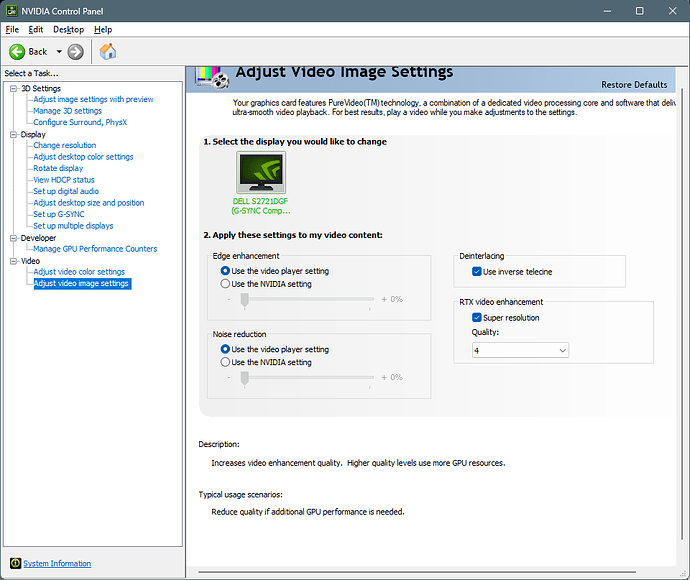Select Noise reduction video player setting radio
This screenshot has height=580, width=690.
tap(225, 349)
